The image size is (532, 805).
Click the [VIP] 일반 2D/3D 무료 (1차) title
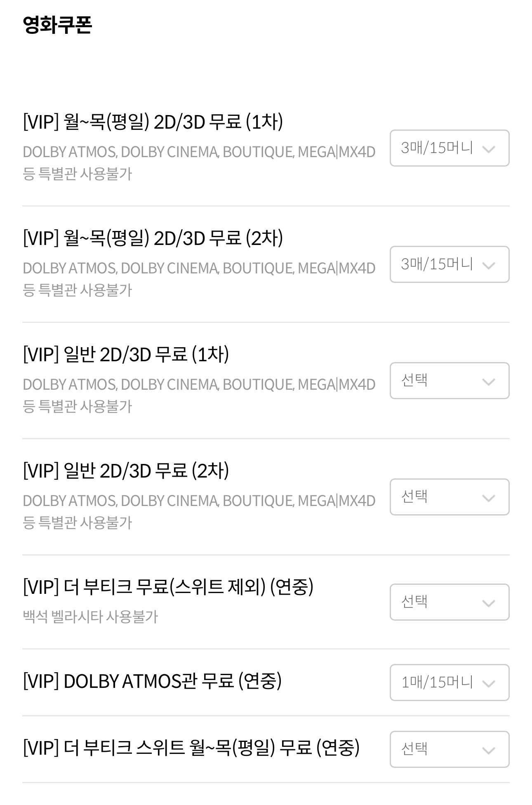coord(126,355)
